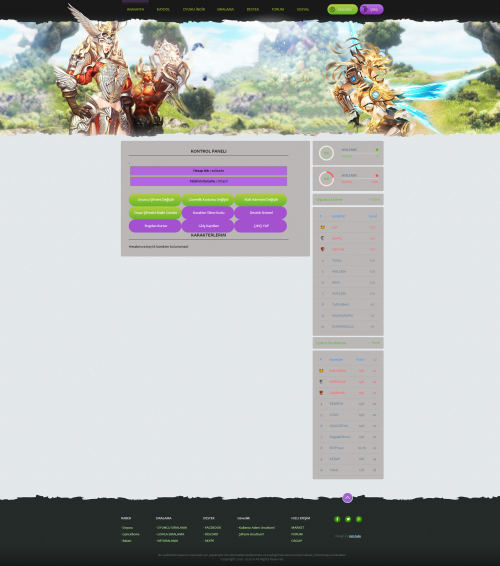Open the GROUP footer link
This screenshot has height=566, width=500.
[296, 541]
